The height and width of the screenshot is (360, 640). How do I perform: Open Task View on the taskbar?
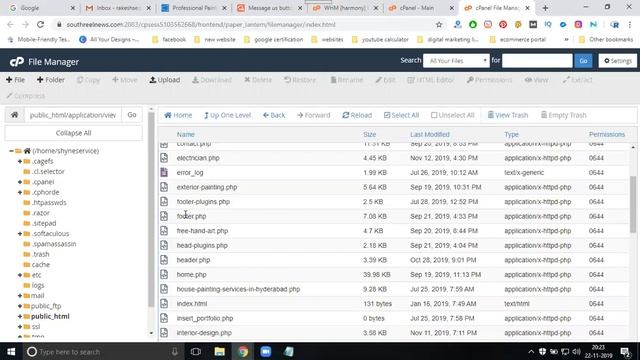pyautogui.click(x=196, y=351)
